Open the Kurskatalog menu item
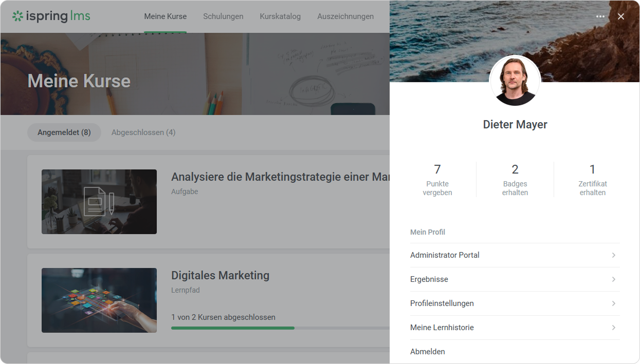The height and width of the screenshot is (364, 640). coord(280,16)
